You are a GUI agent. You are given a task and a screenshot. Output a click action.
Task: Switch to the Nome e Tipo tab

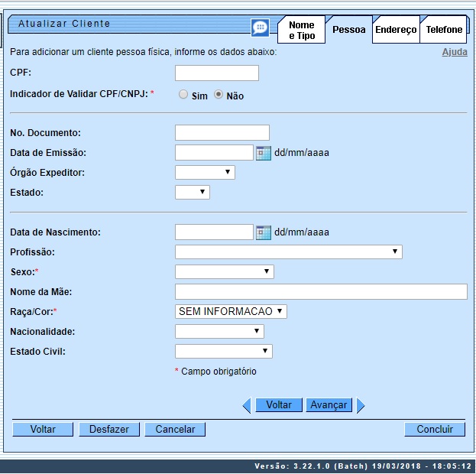[x=302, y=30]
